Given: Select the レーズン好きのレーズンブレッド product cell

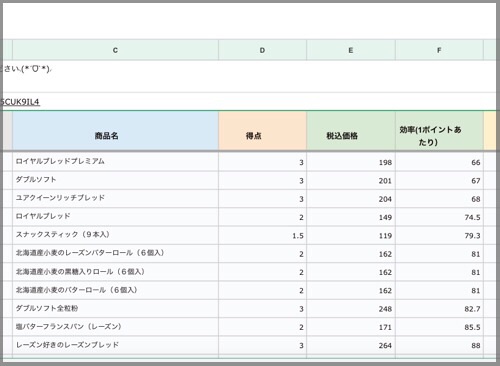Looking at the screenshot, I should 115,345.
